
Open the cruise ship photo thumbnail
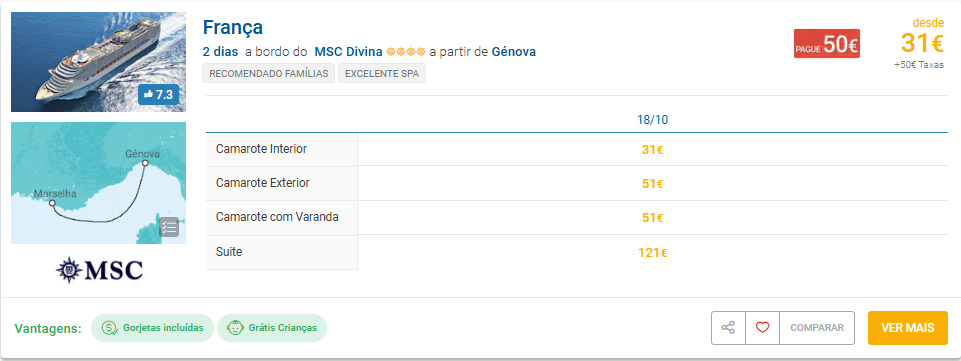pyautogui.click(x=99, y=62)
